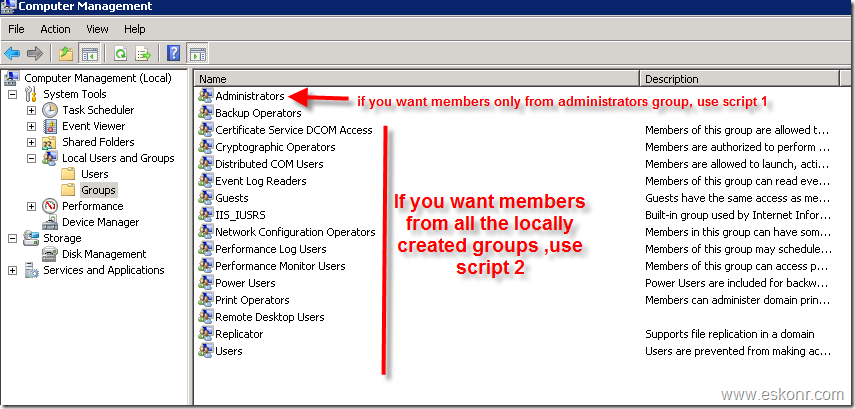Click the Guests group icon
Screen dimensions: 855x409
pos(206,198)
